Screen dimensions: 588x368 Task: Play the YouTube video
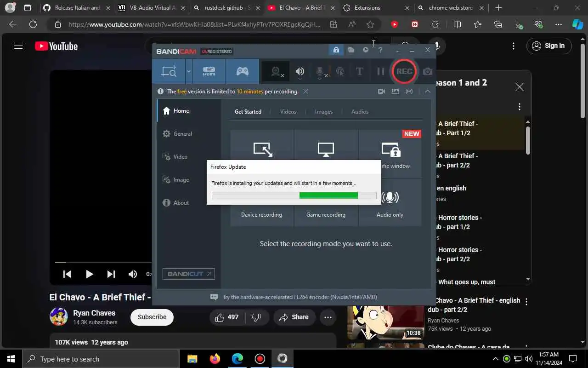pos(89,274)
